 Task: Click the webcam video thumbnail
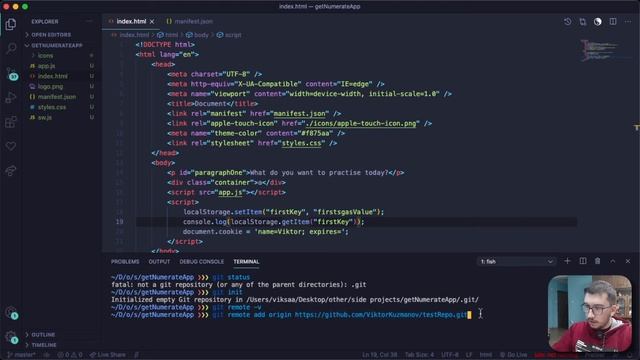click(x=589, y=313)
